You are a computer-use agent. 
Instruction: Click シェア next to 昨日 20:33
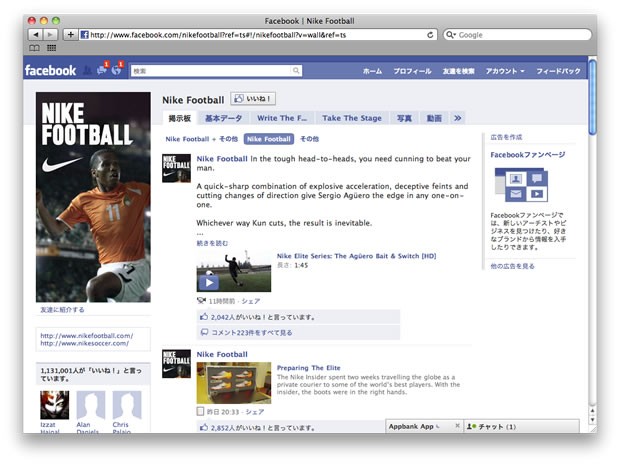[255, 412]
